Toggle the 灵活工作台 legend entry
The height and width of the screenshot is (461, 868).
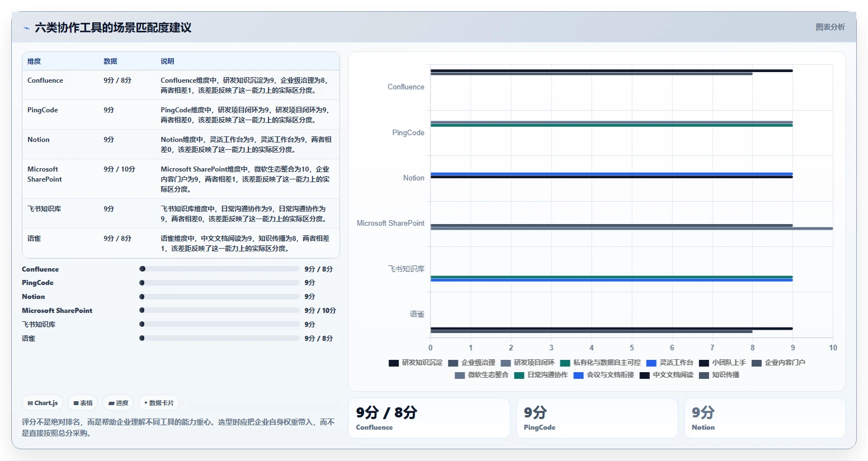[669, 363]
